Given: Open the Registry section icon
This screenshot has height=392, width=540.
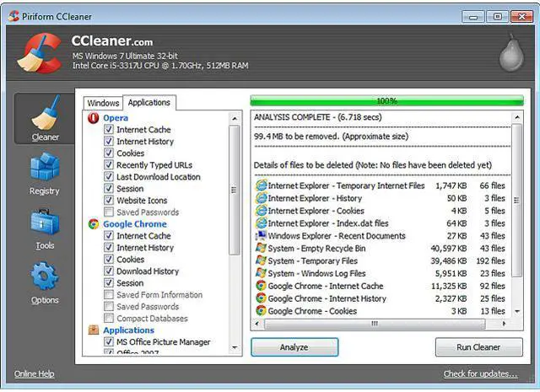Looking at the screenshot, I should pyautogui.click(x=45, y=167).
